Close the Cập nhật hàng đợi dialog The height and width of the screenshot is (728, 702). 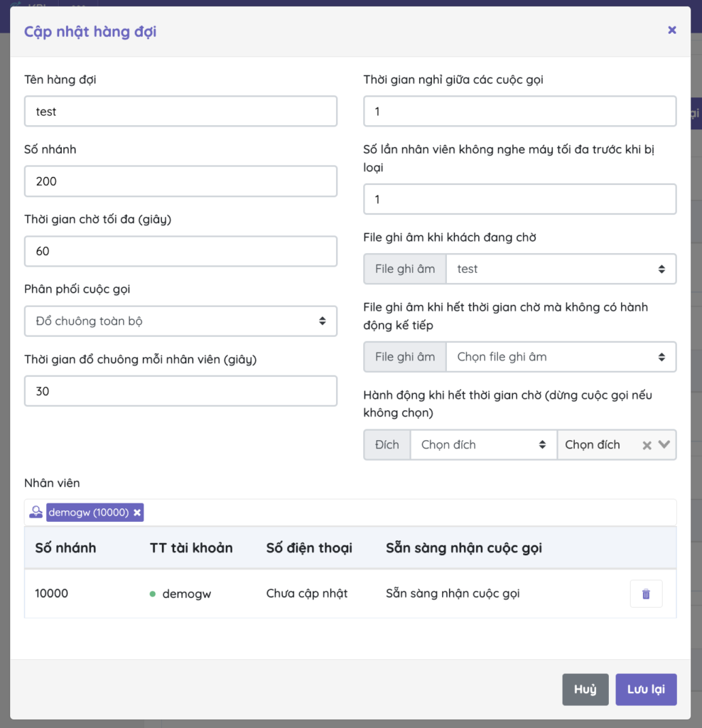click(671, 30)
